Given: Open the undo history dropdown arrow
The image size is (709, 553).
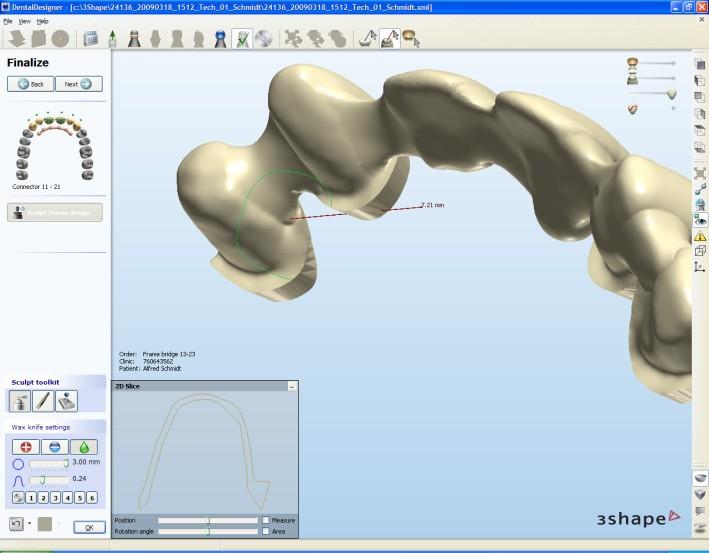Looking at the screenshot, I should click(29, 524).
